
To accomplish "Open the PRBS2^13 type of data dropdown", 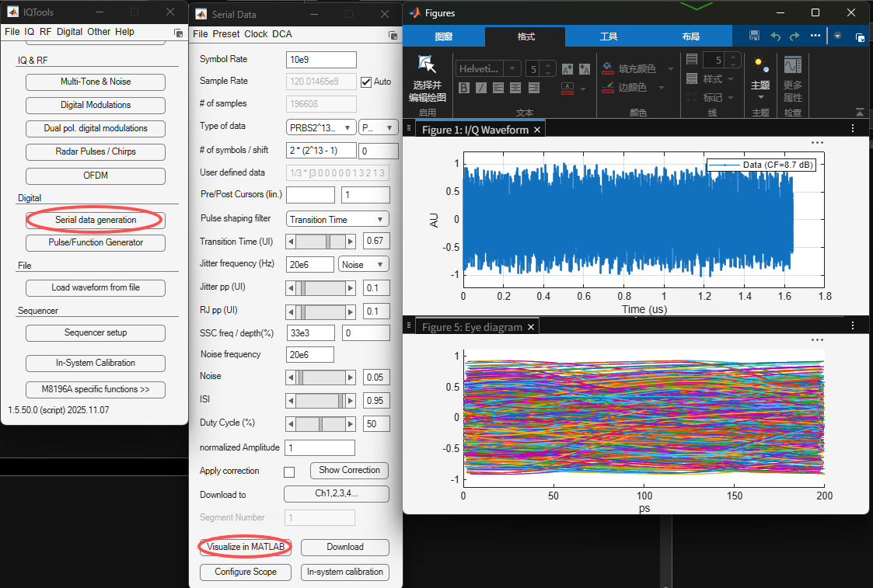I will pyautogui.click(x=321, y=127).
